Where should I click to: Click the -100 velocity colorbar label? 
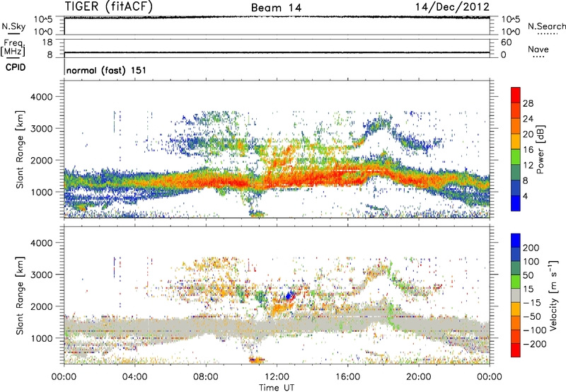click(534, 330)
